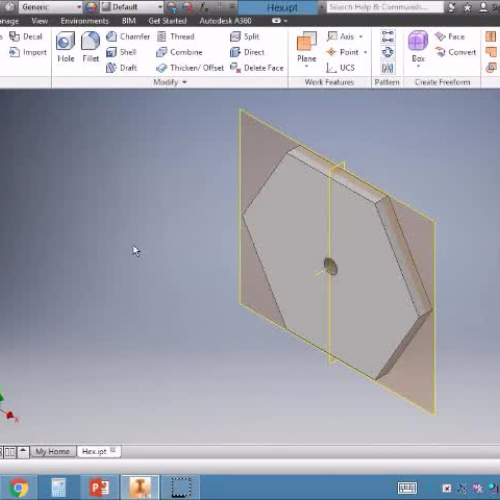
Task: Click the appearance color wheel icon
Action: 91,7
